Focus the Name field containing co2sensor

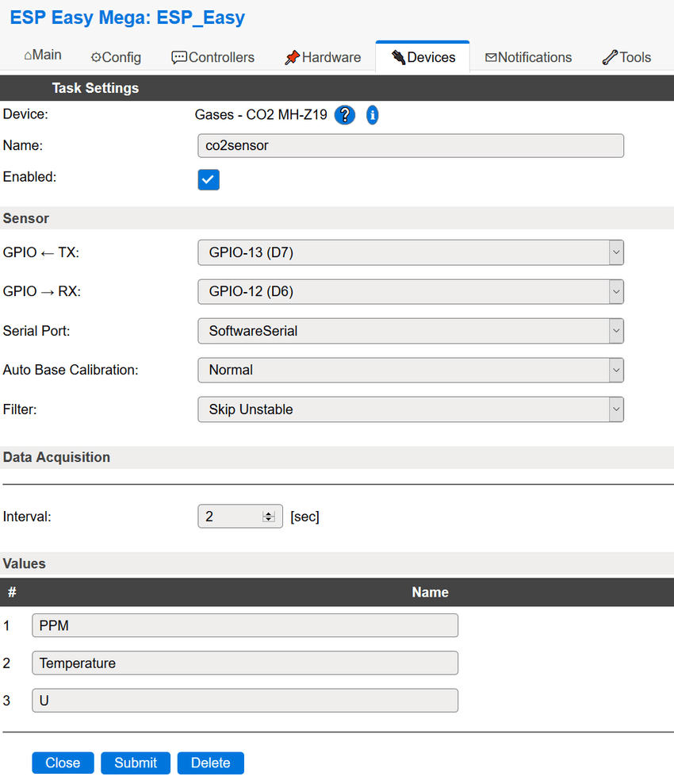click(411, 145)
